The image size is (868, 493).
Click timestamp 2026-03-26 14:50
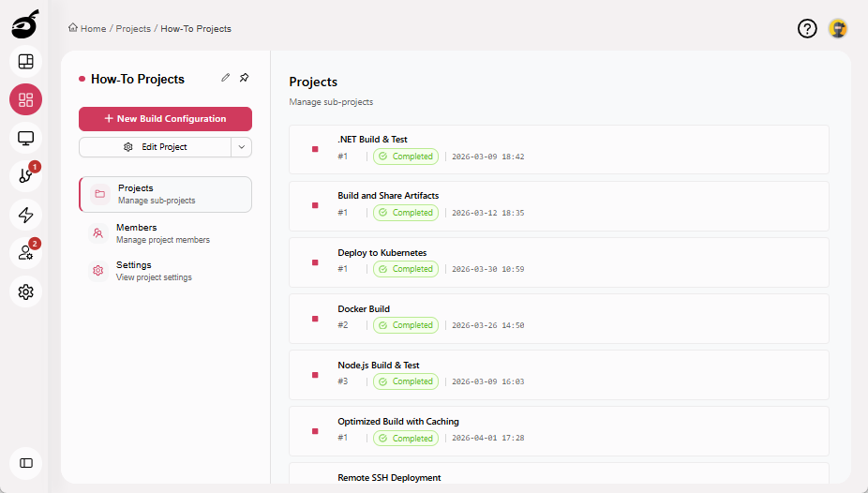[487, 326]
